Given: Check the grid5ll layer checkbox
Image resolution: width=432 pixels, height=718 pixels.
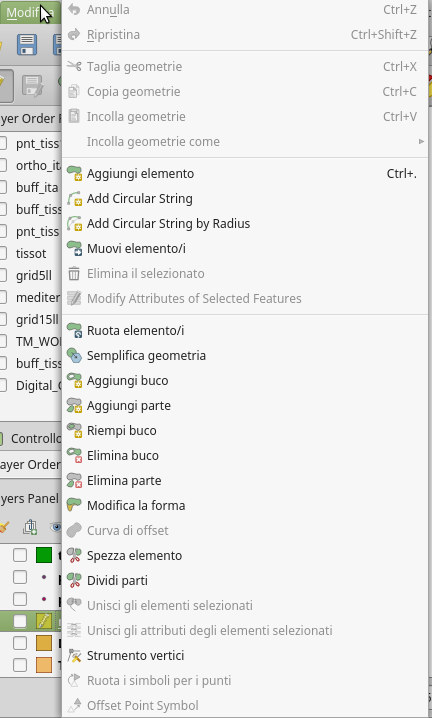Looking at the screenshot, I should coord(3,275).
